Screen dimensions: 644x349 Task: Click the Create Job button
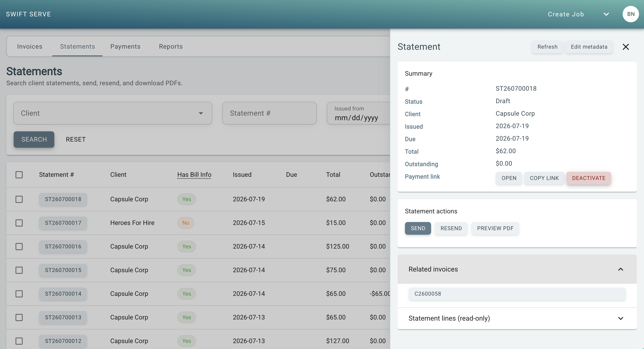(x=566, y=14)
